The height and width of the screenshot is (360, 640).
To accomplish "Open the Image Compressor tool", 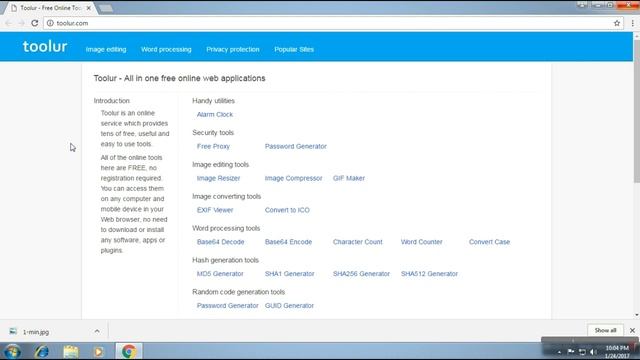I will (x=293, y=178).
